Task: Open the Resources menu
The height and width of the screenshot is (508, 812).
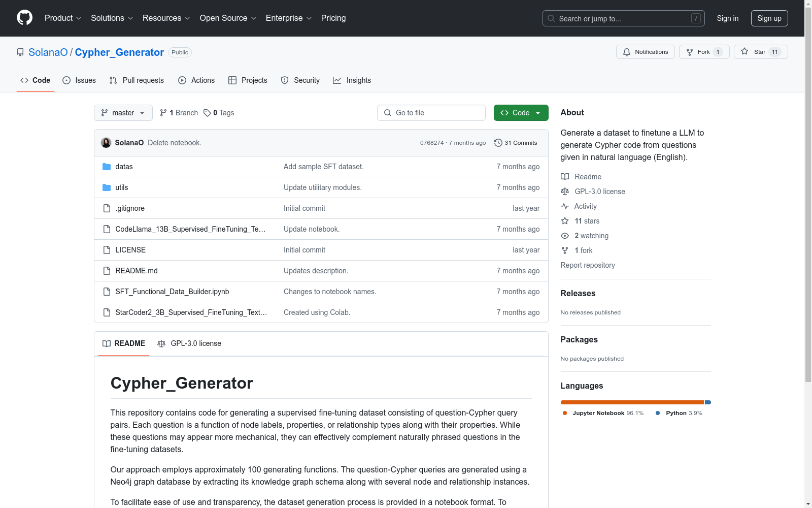Action: pos(166,18)
